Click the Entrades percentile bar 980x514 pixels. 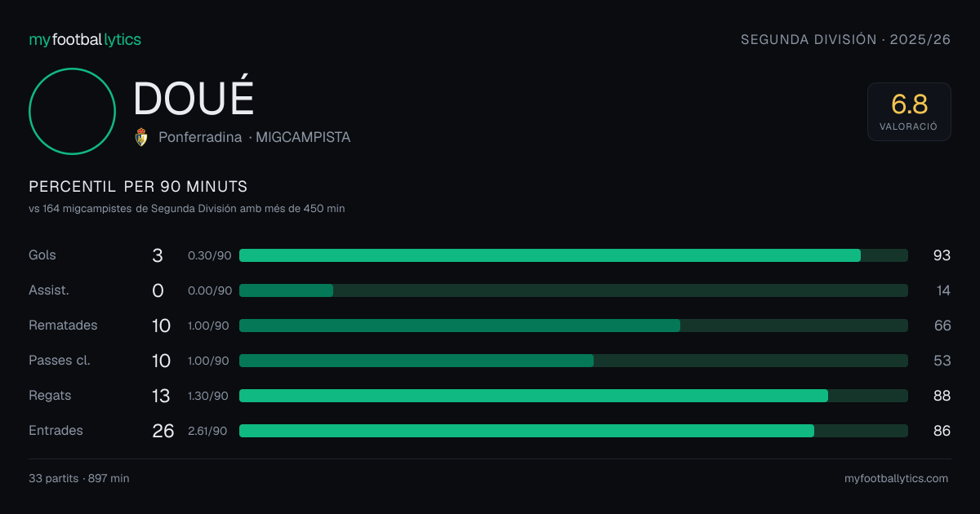573,431
